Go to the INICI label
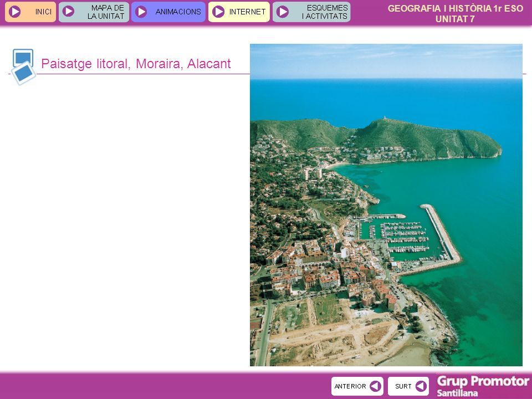Screen dimensions: 532x399 43,12
